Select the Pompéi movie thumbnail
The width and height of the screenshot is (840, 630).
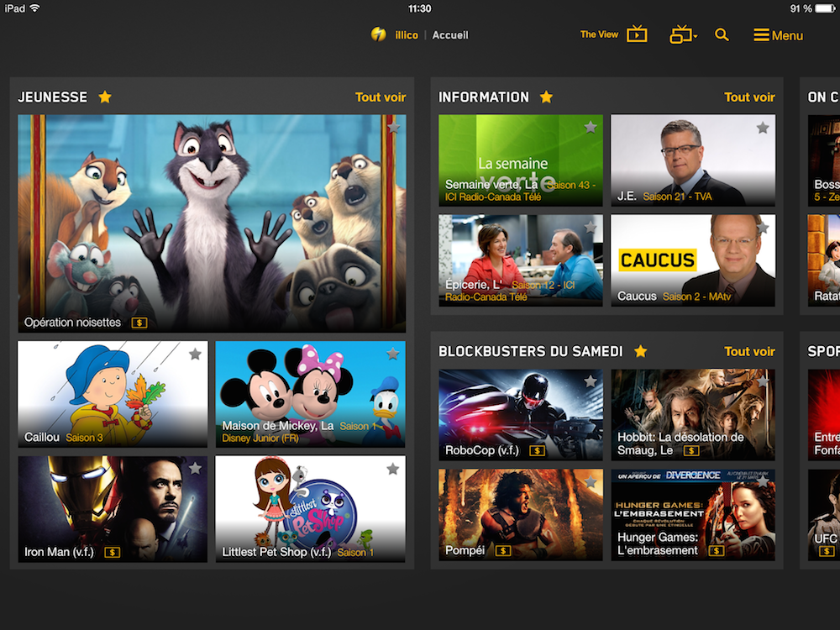[x=520, y=514]
